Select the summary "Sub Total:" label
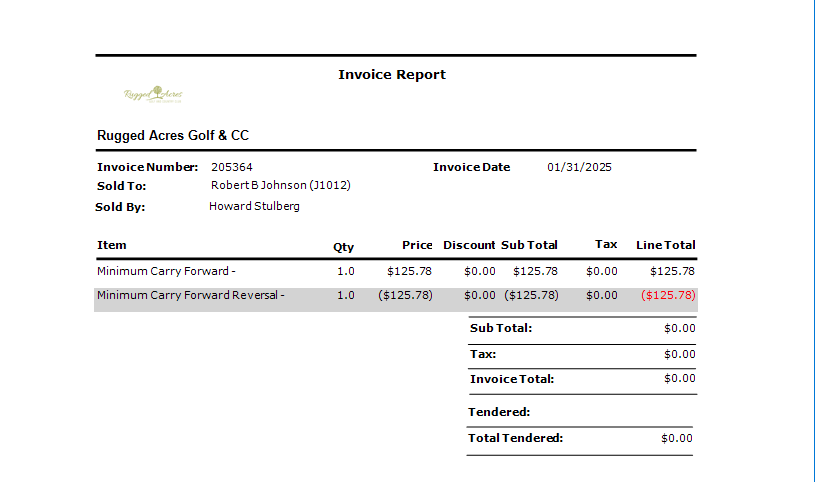This screenshot has height=482, width=815. [501, 328]
